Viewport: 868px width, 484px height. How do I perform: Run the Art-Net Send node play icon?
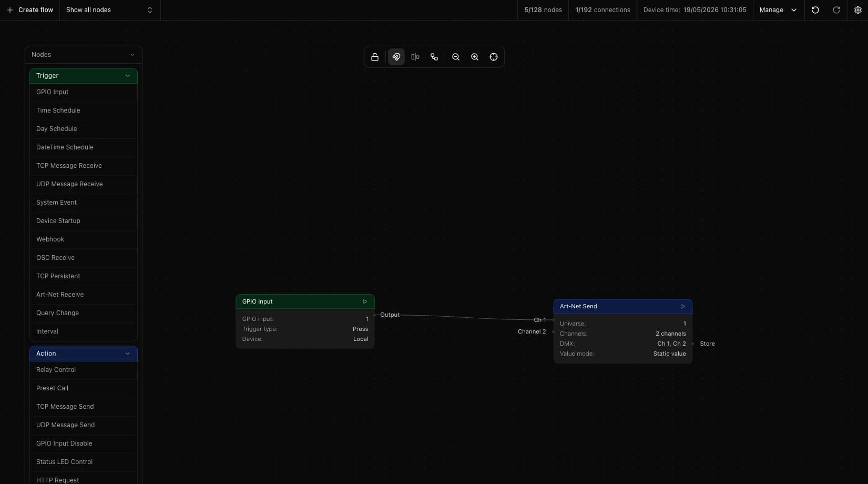coord(682,306)
